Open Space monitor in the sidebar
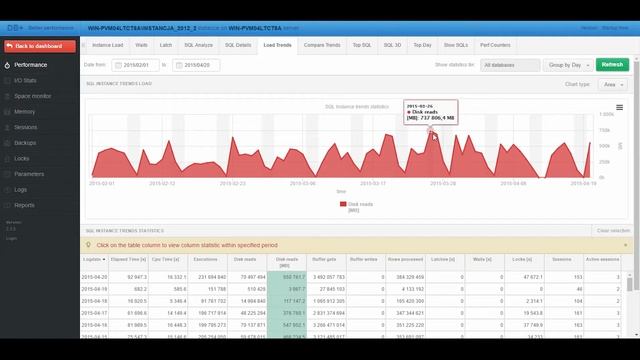The image size is (640, 360). click(x=40, y=96)
